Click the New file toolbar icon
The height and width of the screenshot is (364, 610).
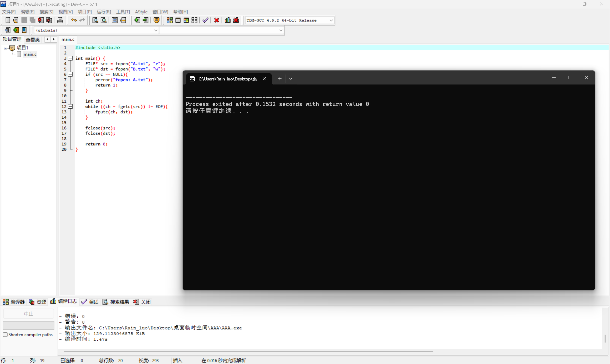(x=8, y=20)
